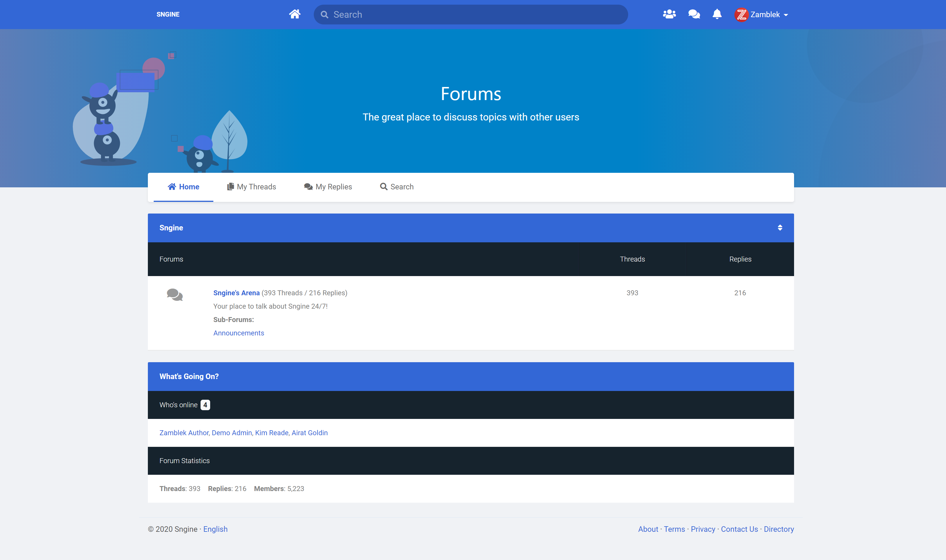Click the Notifications bell icon

click(x=716, y=14)
